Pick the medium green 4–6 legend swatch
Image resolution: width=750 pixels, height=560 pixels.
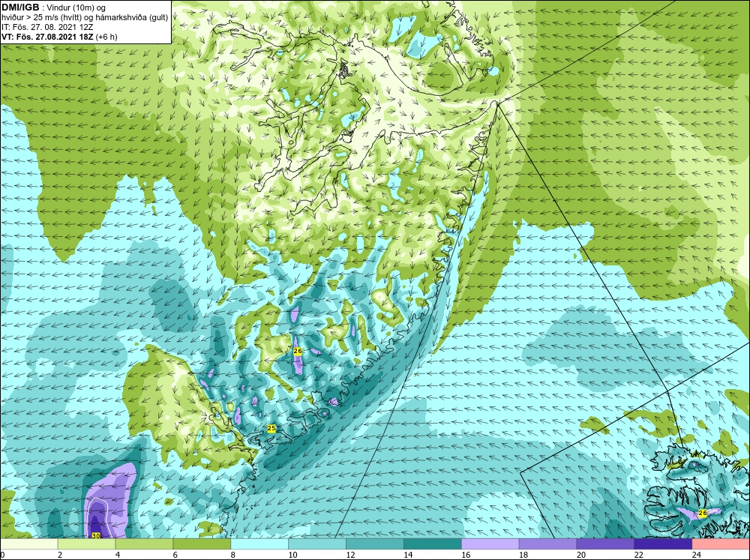tap(144, 544)
